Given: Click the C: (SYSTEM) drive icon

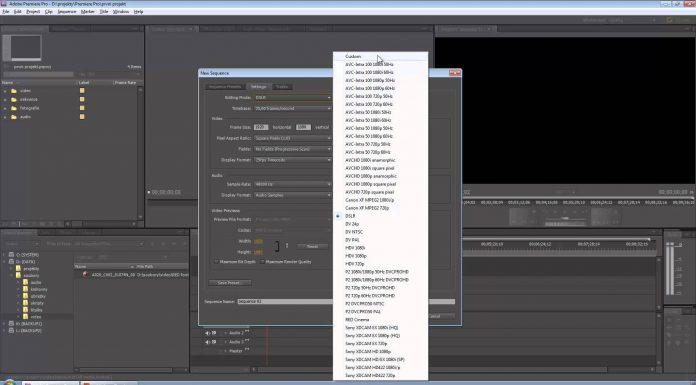Looking at the screenshot, I should [12, 255].
